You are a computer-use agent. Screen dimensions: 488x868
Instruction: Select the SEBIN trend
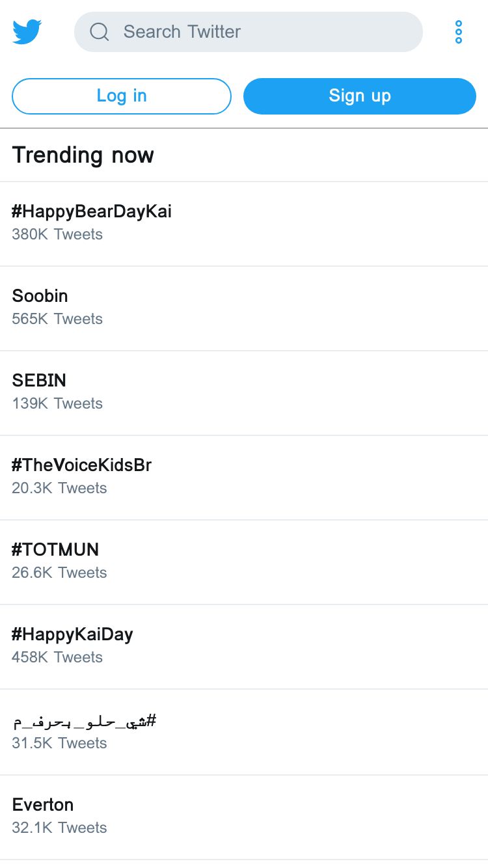(39, 381)
